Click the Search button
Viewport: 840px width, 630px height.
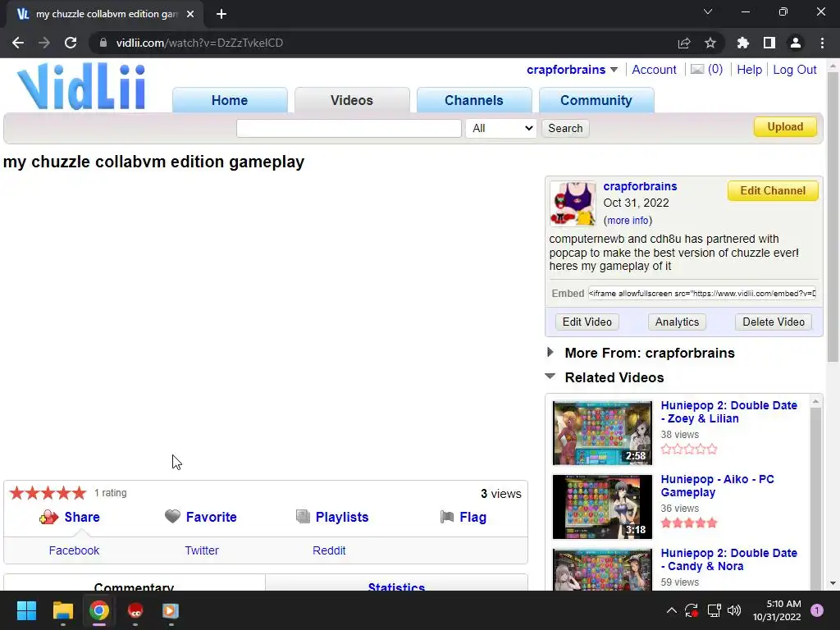(565, 128)
